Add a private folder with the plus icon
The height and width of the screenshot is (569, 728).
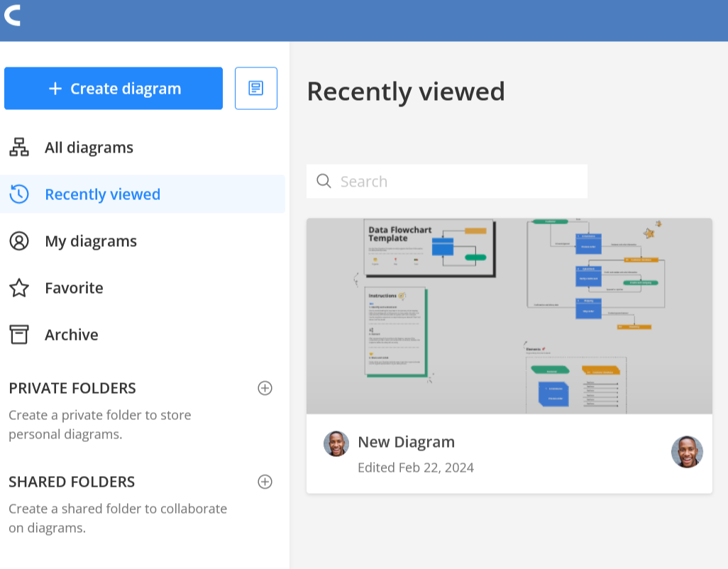tap(265, 388)
